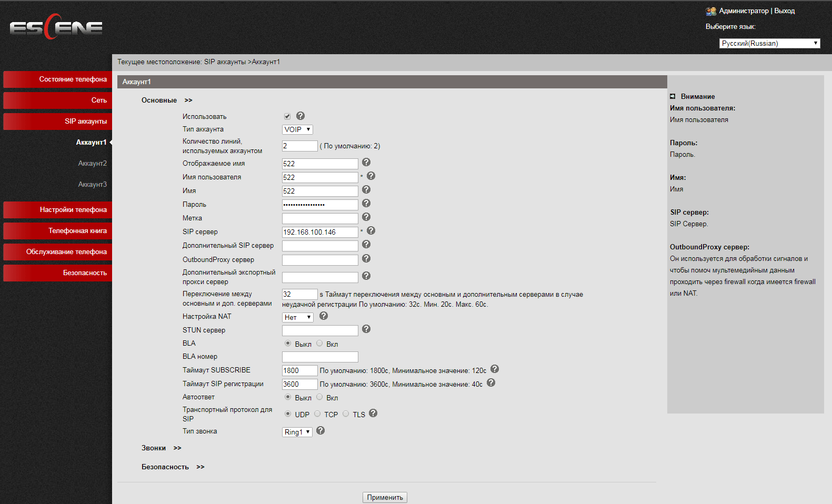Click help icon next to Использовать checkbox
The image size is (832, 504).
300,116
